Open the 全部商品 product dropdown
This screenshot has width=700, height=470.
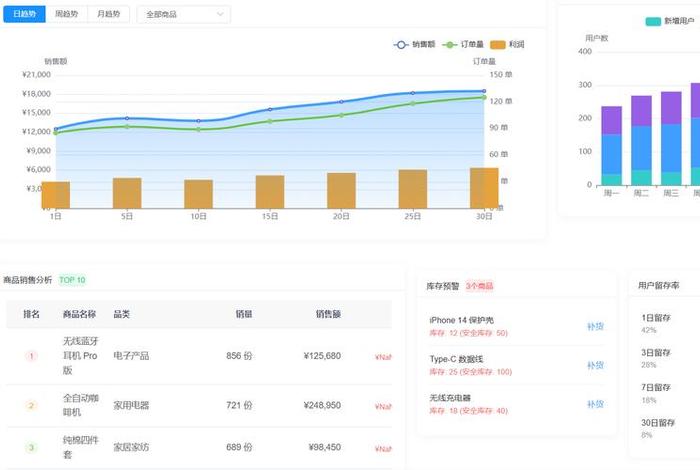(183, 14)
